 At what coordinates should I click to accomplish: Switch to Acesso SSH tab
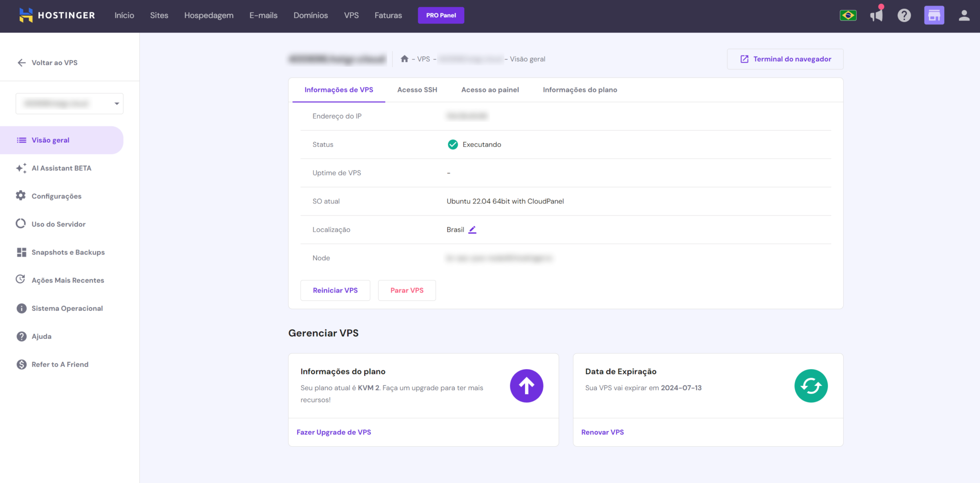[x=417, y=90]
